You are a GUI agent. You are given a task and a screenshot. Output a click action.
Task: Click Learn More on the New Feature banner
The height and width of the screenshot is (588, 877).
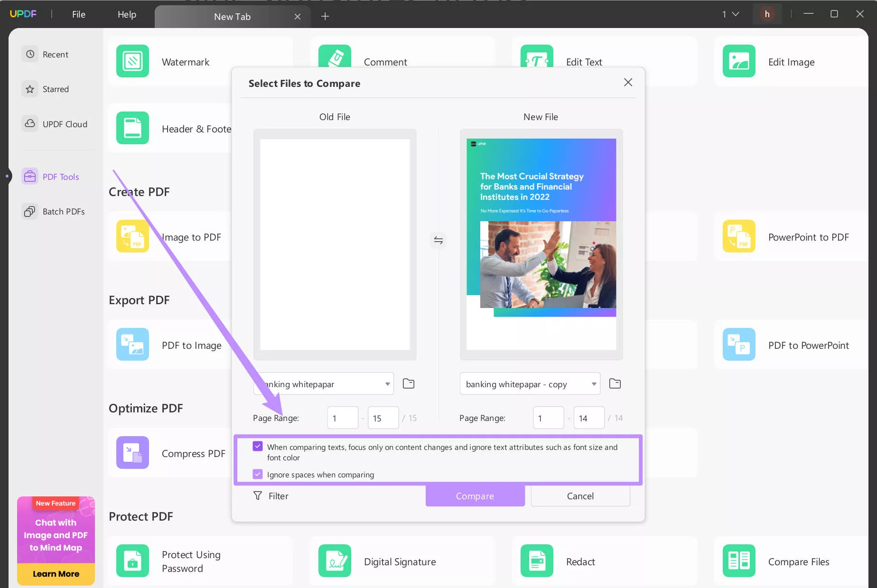pos(56,574)
